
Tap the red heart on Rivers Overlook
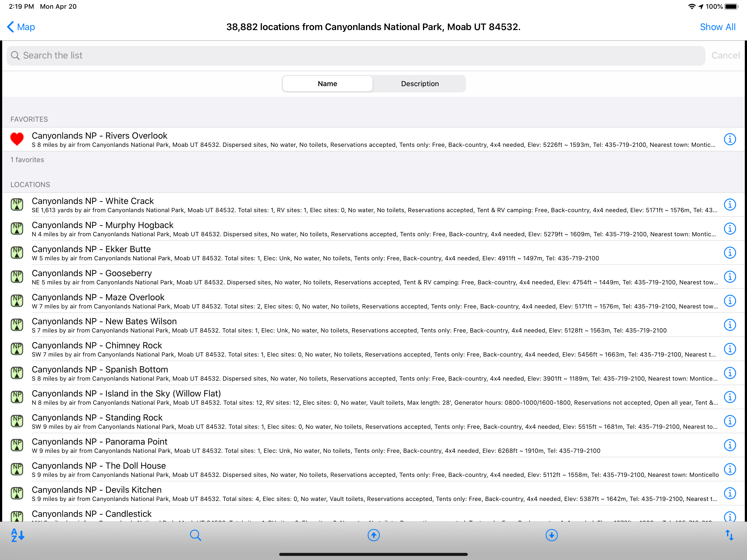(17, 139)
